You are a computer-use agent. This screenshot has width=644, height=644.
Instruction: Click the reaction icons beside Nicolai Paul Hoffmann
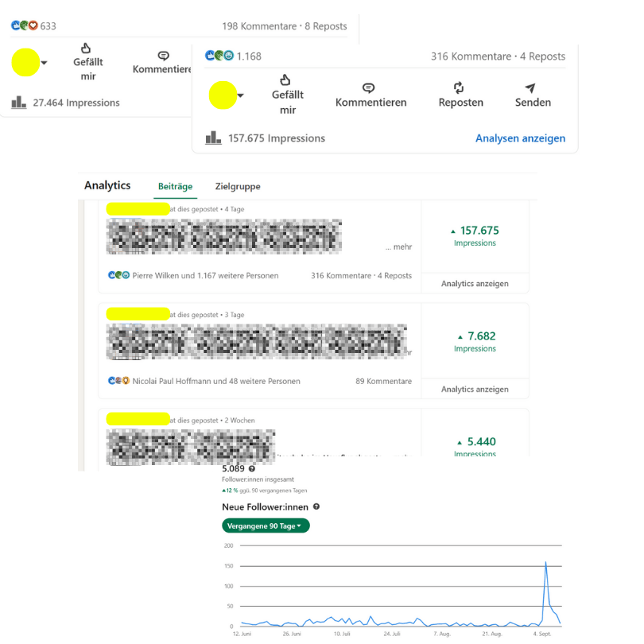tap(118, 381)
